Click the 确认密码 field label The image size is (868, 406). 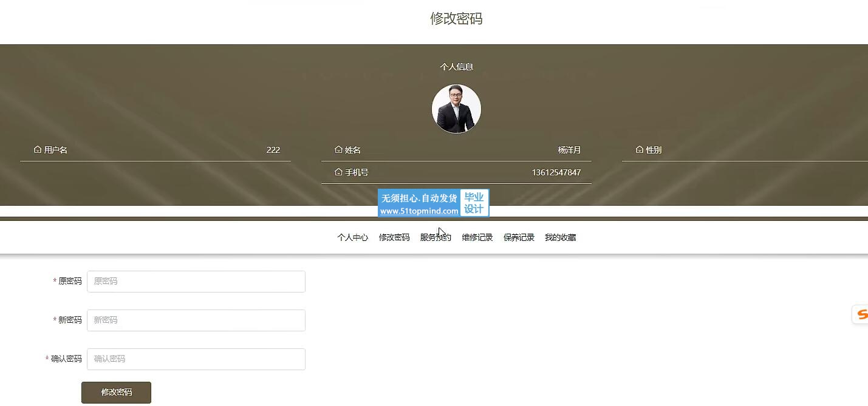tap(66, 359)
